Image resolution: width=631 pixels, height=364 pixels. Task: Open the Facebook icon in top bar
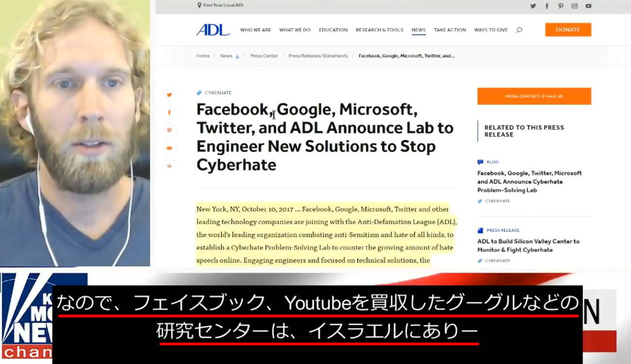(547, 6)
